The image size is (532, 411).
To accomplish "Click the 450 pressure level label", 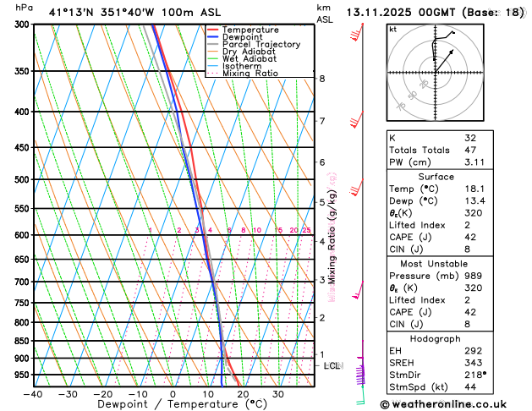I will 24,147.
